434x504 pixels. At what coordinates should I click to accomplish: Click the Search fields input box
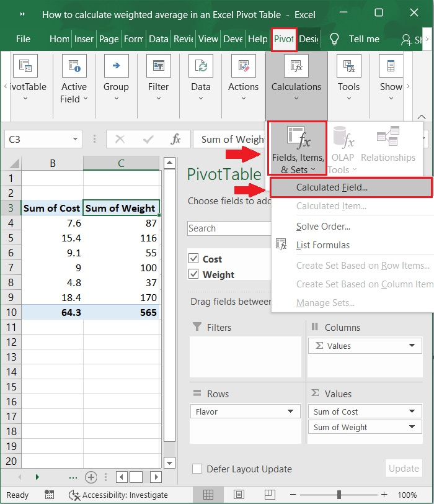point(229,228)
